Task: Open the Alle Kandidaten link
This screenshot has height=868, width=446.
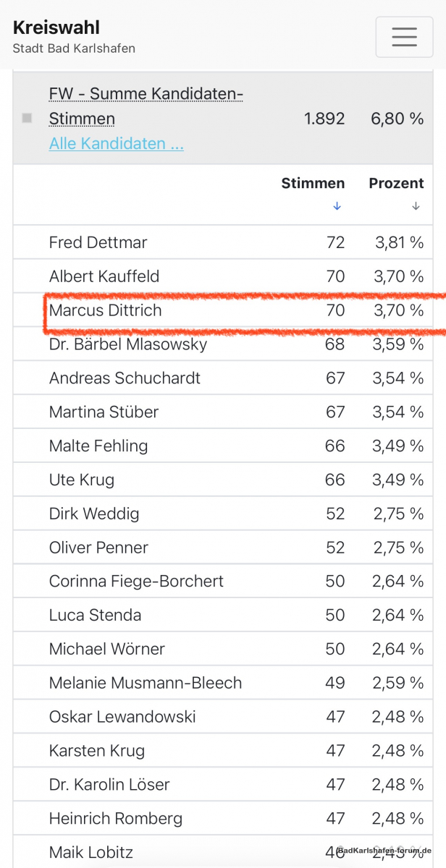Action: click(116, 143)
